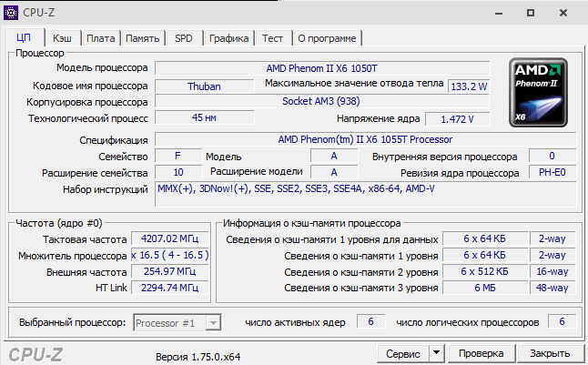Click the 2294.74 МГц HT Link value
Image resolution: width=588 pixels, height=365 pixels.
click(x=170, y=288)
